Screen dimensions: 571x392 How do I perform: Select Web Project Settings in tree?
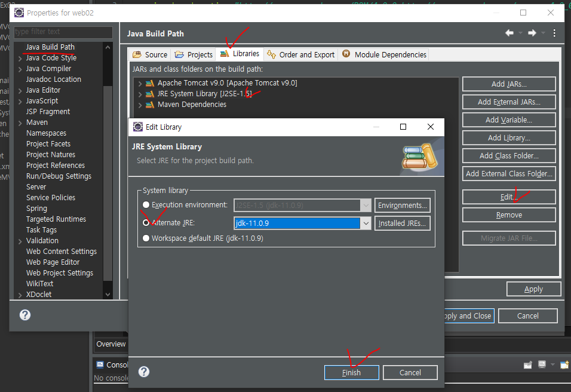click(x=59, y=273)
